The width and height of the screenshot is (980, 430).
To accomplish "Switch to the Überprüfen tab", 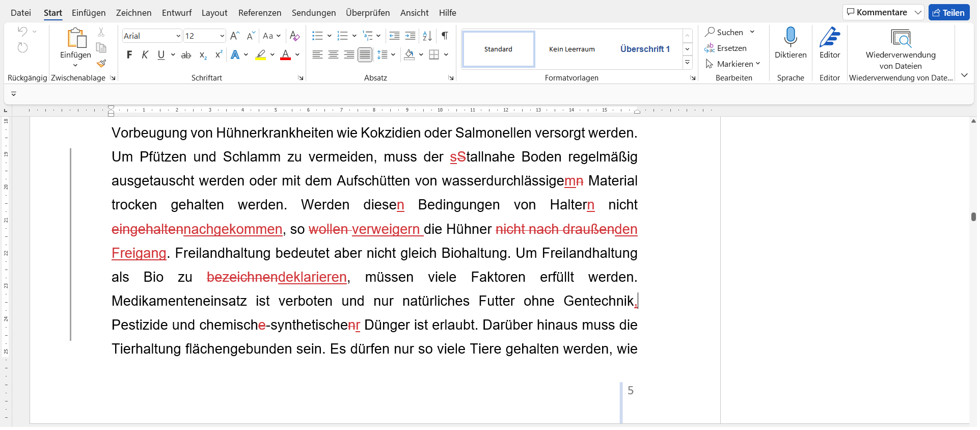I will [367, 13].
